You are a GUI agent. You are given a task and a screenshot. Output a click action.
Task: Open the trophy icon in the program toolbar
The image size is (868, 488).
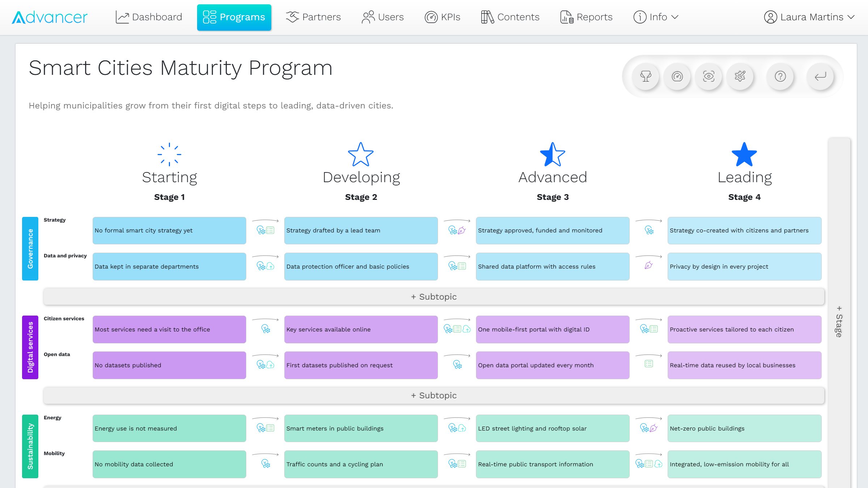646,76
